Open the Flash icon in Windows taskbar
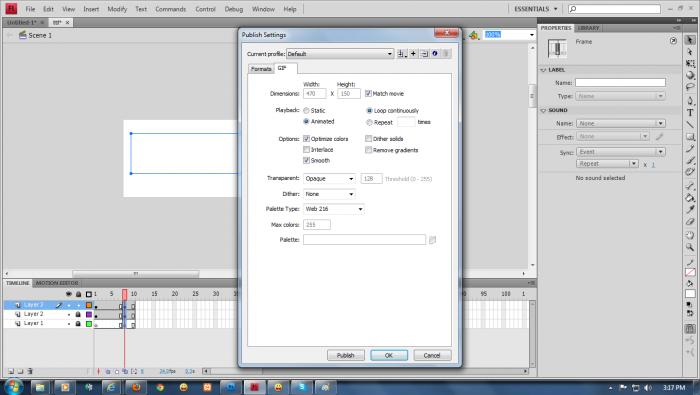This screenshot has height=395, width=700. coord(254,387)
